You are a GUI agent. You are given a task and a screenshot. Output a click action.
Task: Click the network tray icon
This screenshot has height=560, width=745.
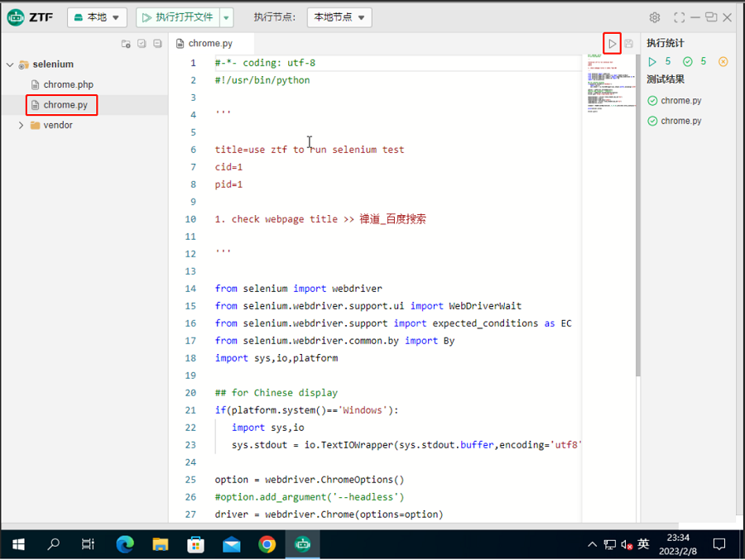609,545
